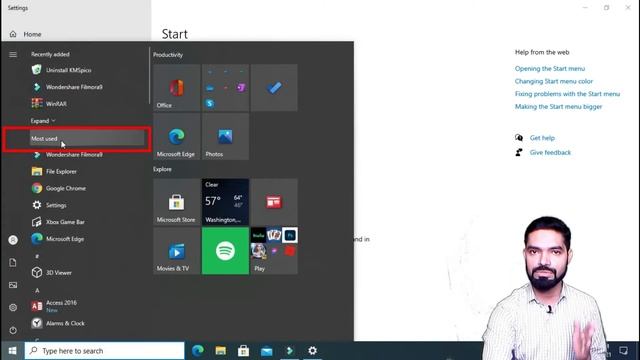Open the Washington weather tile
This screenshot has width=640, height=360.
225,202
